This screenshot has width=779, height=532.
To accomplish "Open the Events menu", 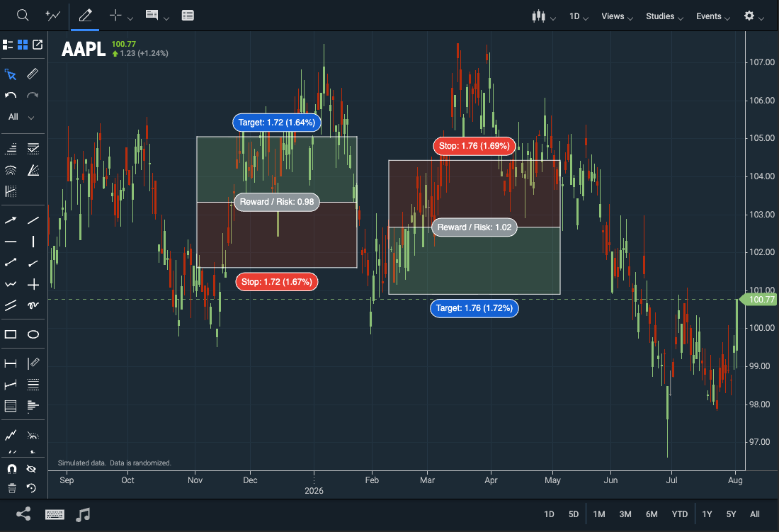I will coord(713,16).
